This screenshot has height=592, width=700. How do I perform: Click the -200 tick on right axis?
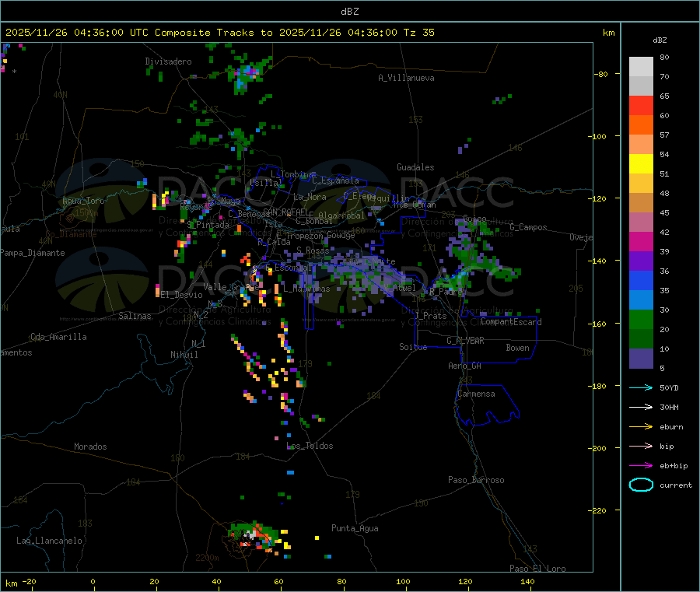click(x=599, y=448)
